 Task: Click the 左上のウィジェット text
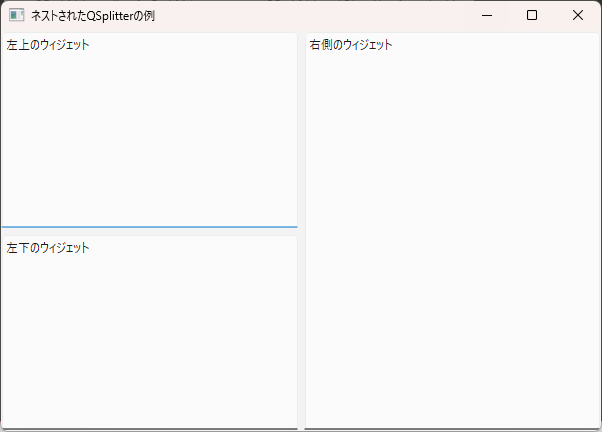[48, 45]
